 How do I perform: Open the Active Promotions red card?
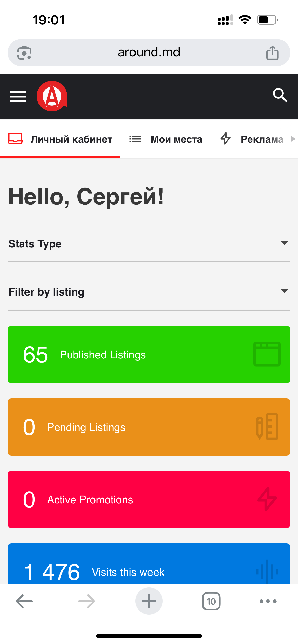point(149,499)
